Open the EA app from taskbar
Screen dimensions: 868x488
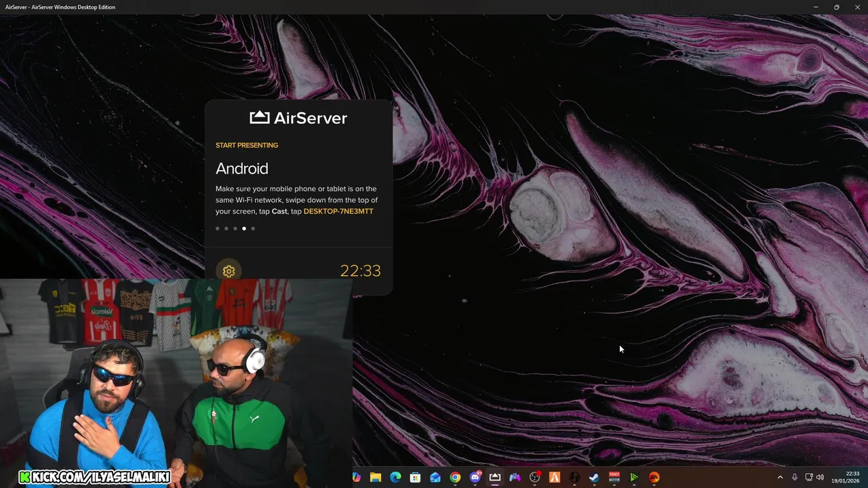(x=654, y=478)
